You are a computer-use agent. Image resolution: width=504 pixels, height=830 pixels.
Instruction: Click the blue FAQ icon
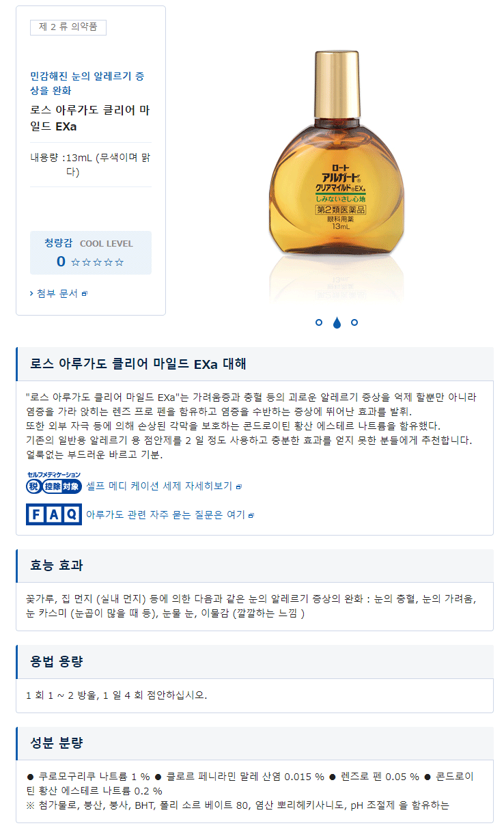pos(54,514)
